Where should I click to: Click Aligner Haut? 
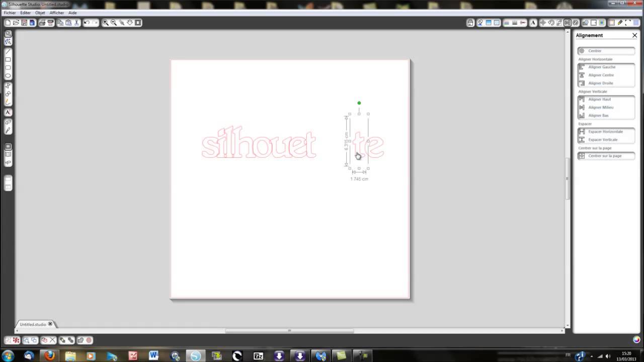point(606,99)
